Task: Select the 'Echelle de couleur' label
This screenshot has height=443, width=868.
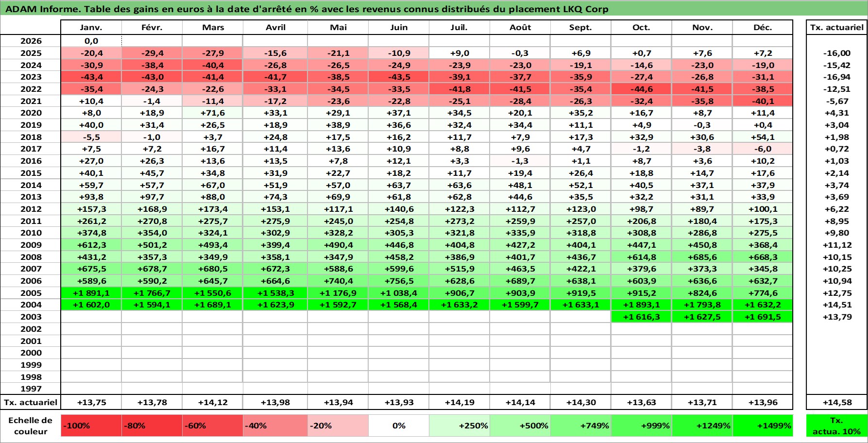Action: click(31, 426)
